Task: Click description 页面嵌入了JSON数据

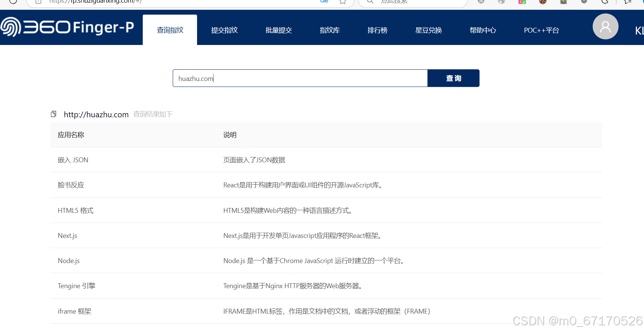Action: point(254,160)
